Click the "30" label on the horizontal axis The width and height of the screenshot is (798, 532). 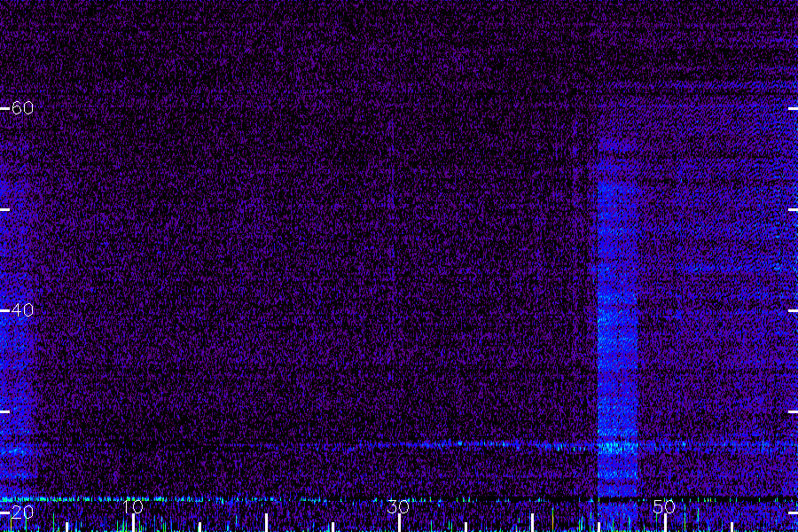(x=398, y=506)
